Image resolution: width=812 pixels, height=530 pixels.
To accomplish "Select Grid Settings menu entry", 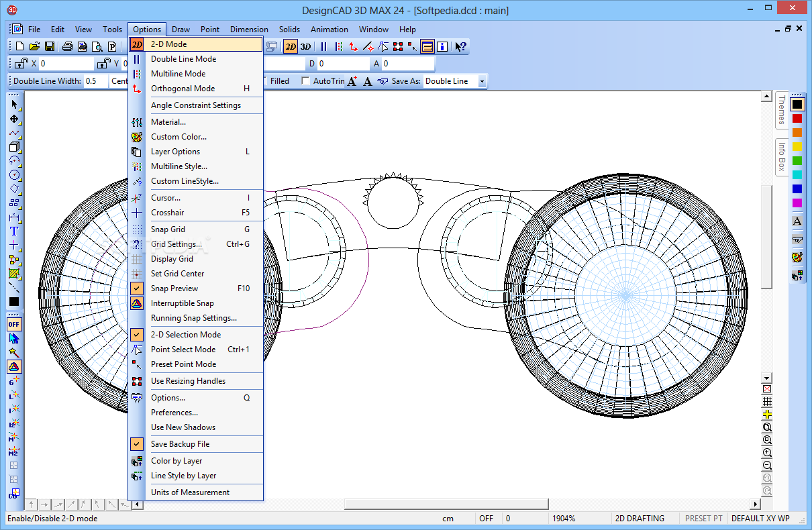I will pos(196,244).
